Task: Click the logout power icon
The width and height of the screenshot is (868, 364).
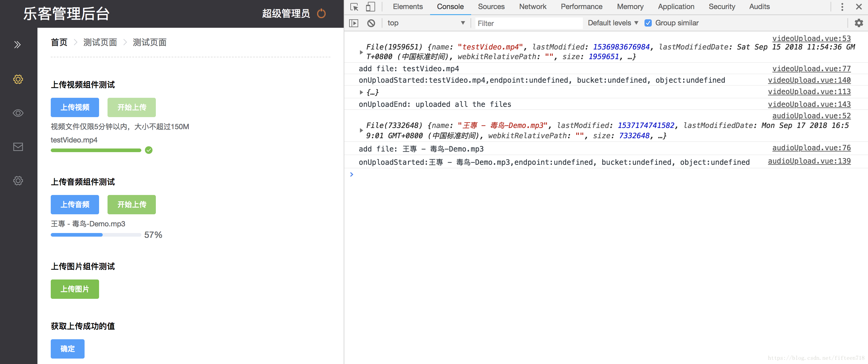Action: coord(321,14)
